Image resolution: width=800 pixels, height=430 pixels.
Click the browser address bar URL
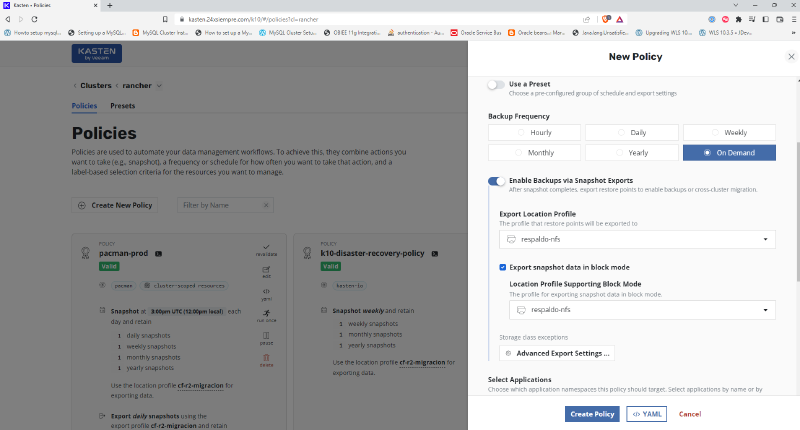tap(253, 19)
